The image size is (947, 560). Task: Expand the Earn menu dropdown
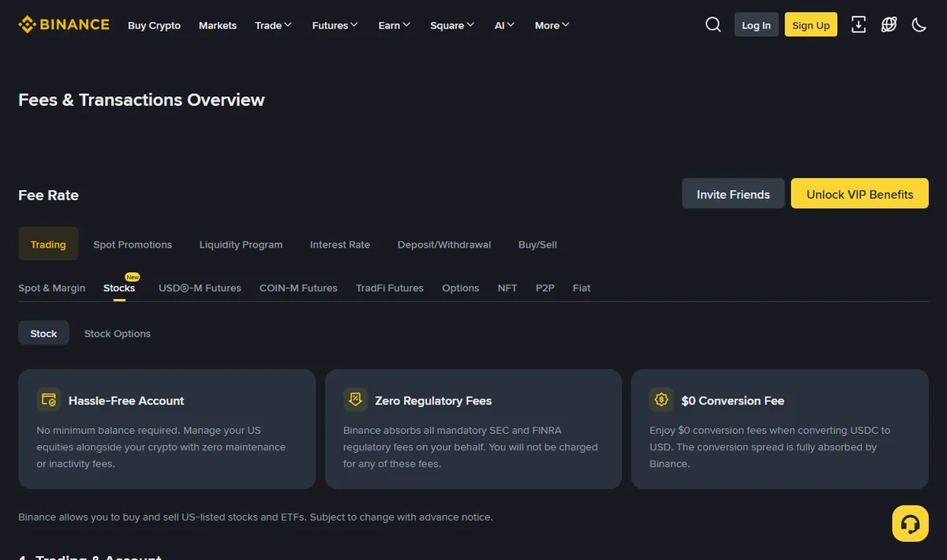(x=394, y=25)
